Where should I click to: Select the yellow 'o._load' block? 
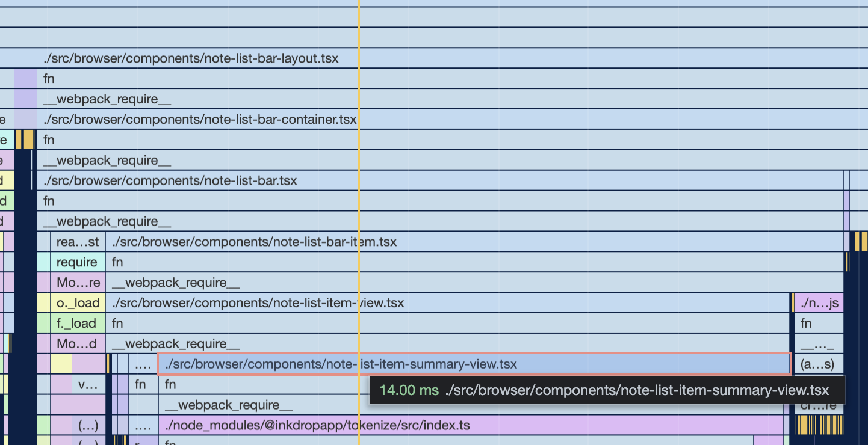[x=77, y=303]
